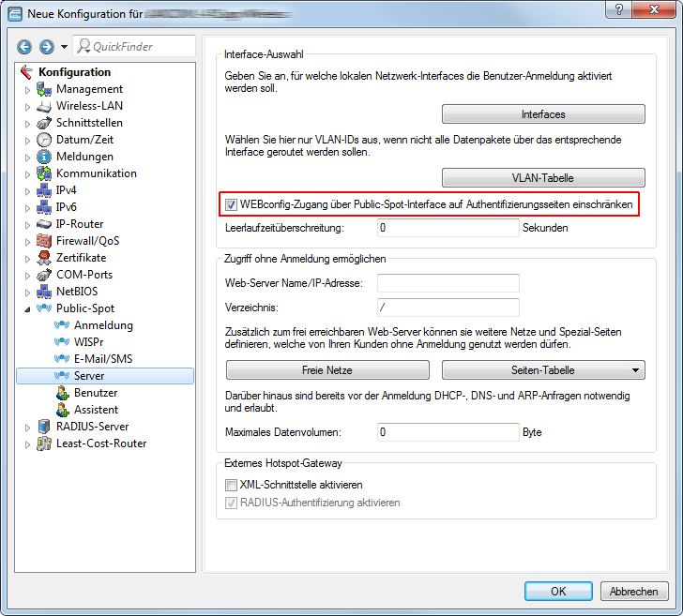Select WISPr under Public-Spot
The height and width of the screenshot is (616, 683).
pos(90,342)
